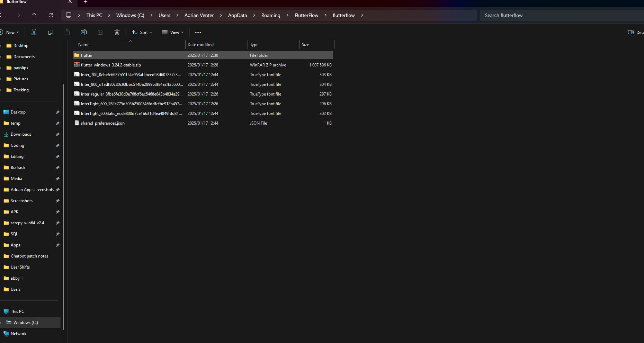This screenshot has height=343, width=644.
Task: Click the navigation pane scrollbar
Action: pos(64,208)
